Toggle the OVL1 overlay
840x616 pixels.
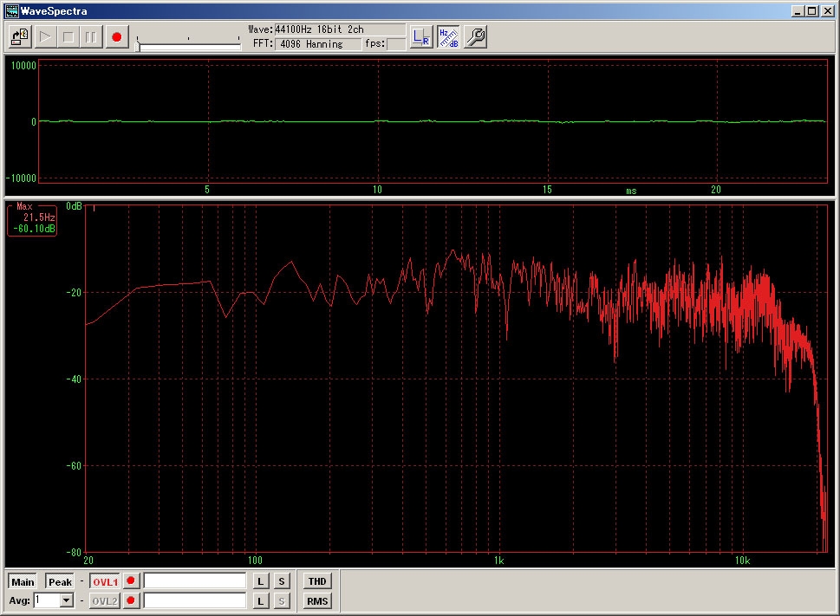coord(105,581)
